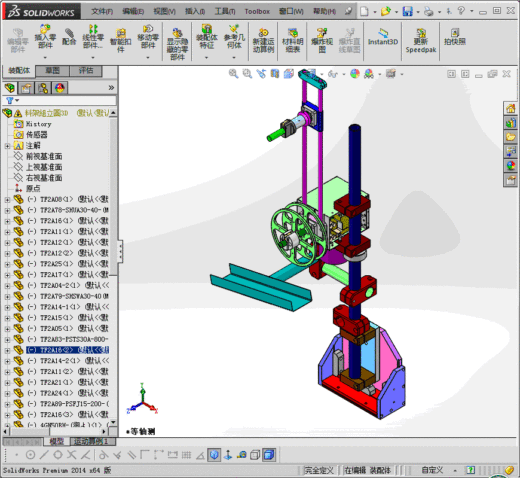Open the Toolbox menu
Image resolution: width=520 pixels, height=478 pixels.
tap(257, 12)
